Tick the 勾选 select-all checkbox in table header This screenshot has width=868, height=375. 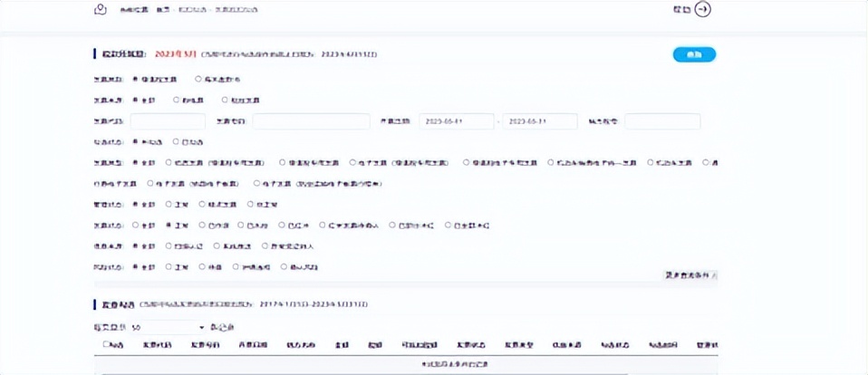point(106,344)
